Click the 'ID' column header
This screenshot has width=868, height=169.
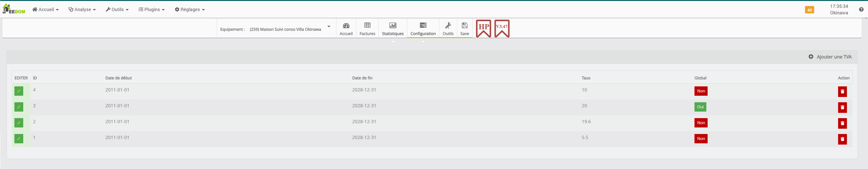point(35,78)
